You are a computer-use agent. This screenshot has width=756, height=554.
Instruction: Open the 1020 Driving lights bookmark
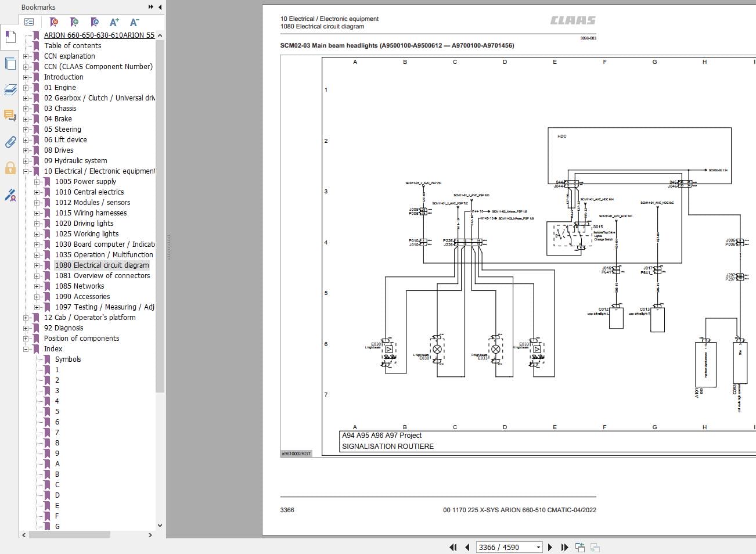(x=84, y=224)
